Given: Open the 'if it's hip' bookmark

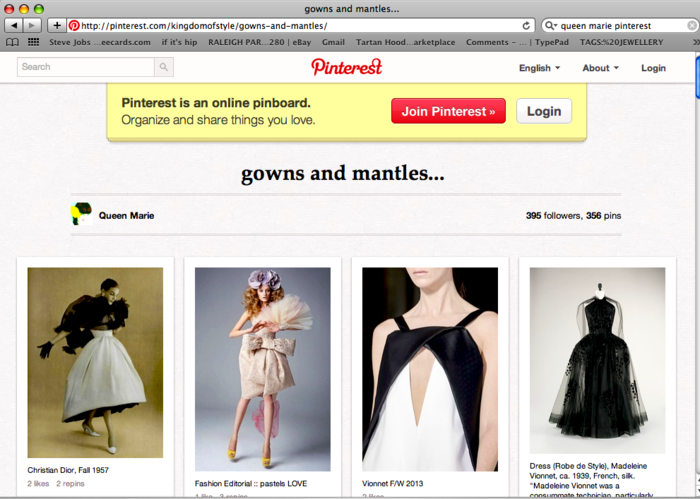Looking at the screenshot, I should pyautogui.click(x=179, y=42).
